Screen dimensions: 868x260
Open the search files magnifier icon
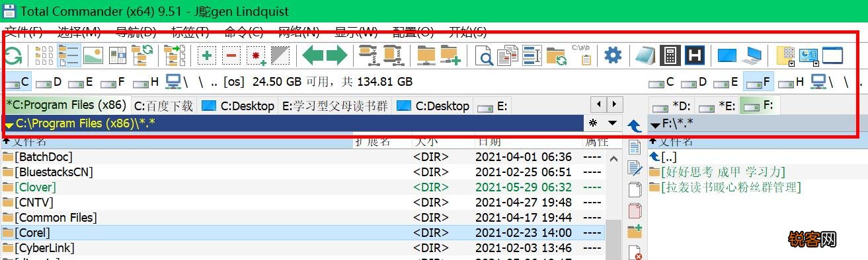coord(485,55)
